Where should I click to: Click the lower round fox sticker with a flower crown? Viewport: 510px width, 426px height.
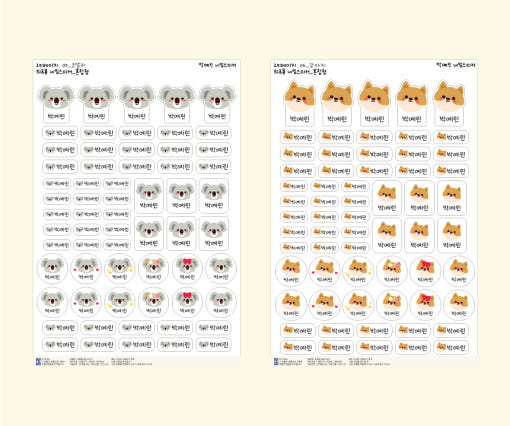coord(392,305)
